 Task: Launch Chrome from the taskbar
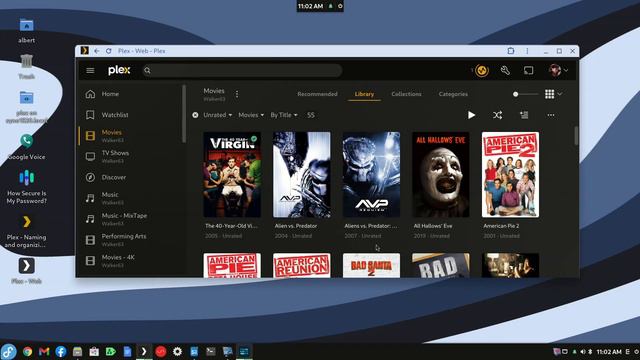pyautogui.click(x=27, y=351)
